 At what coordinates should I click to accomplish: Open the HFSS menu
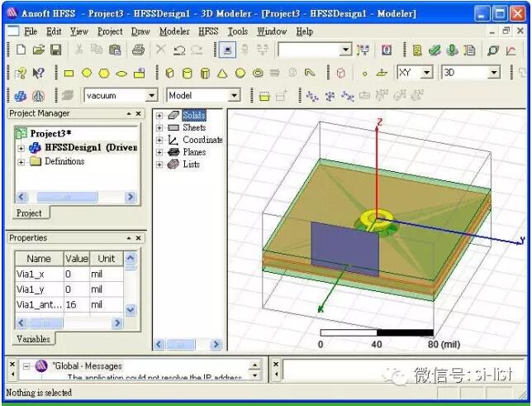pyautogui.click(x=208, y=31)
